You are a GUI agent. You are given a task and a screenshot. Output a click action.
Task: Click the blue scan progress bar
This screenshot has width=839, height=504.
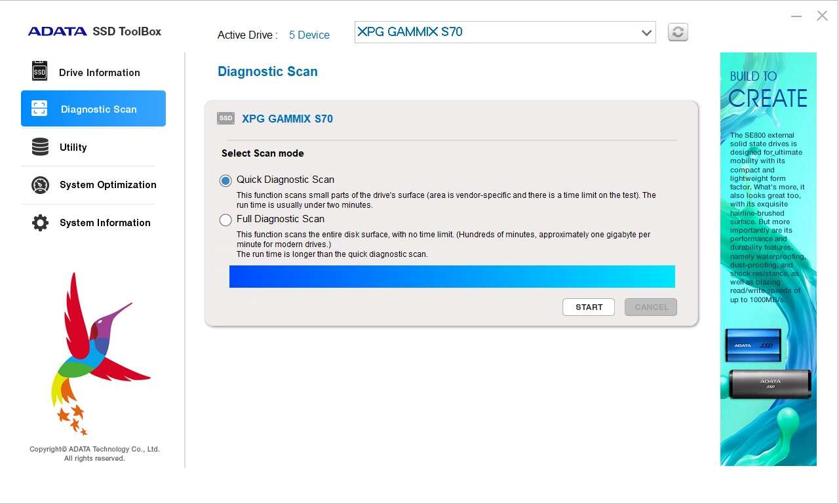click(452, 277)
